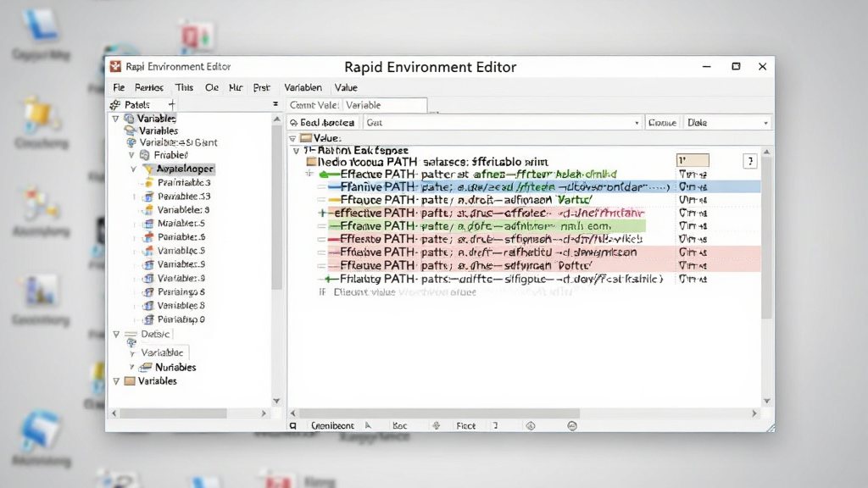Select the Variablec item under Detsic

pyautogui.click(x=162, y=352)
